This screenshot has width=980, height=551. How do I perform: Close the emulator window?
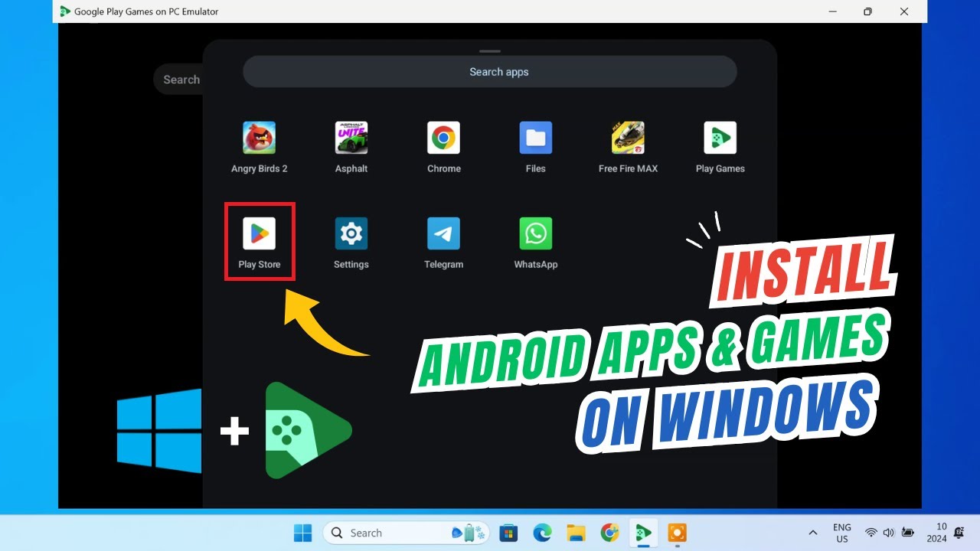coord(904,11)
